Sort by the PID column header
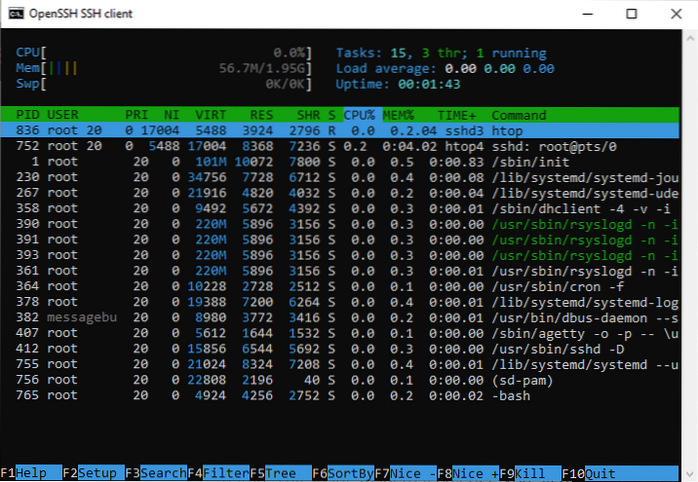The height and width of the screenshot is (482, 698). tap(27, 115)
